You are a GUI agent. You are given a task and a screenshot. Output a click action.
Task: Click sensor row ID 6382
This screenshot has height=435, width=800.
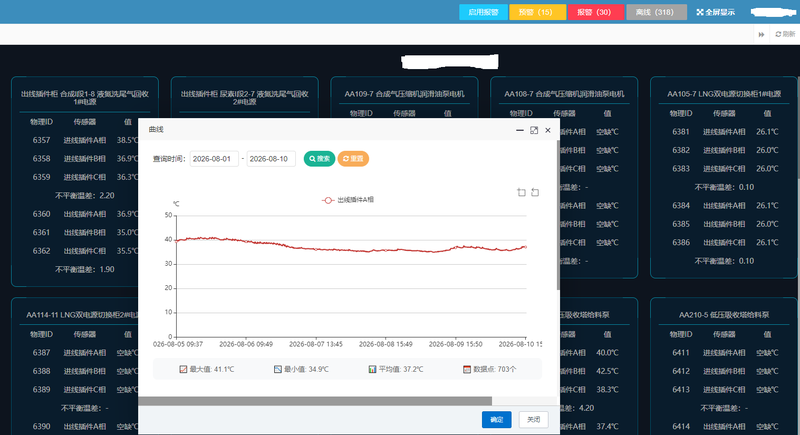[681, 150]
